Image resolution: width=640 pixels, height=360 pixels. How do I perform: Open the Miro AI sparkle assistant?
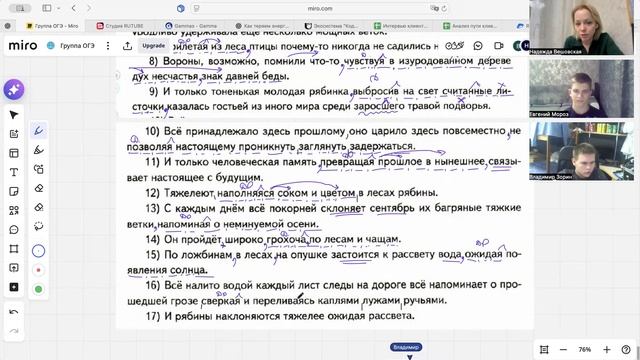(14, 89)
